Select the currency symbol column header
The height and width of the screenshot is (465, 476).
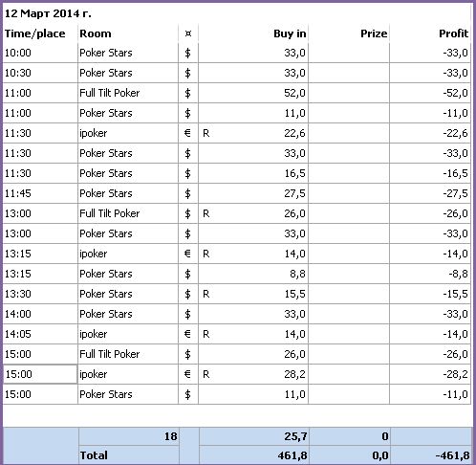pyautogui.click(x=188, y=33)
